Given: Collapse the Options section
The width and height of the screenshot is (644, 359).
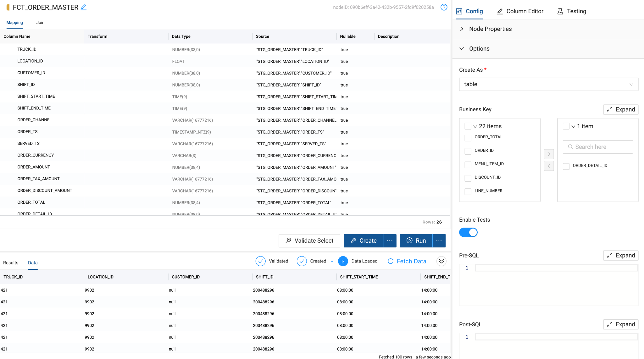Looking at the screenshot, I should (x=548, y=49).
